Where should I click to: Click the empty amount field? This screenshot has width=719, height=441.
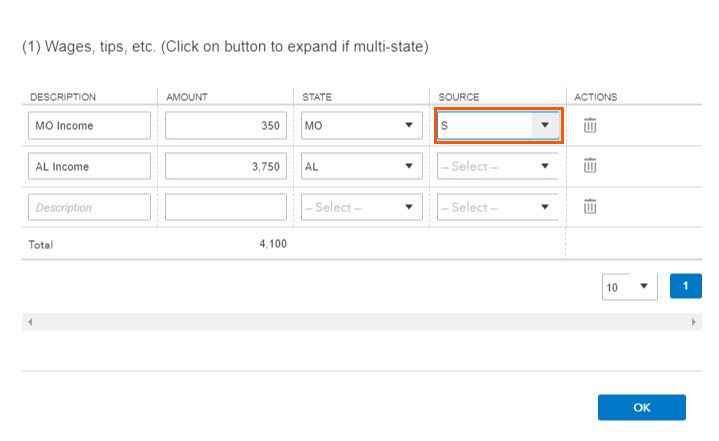pyautogui.click(x=226, y=207)
